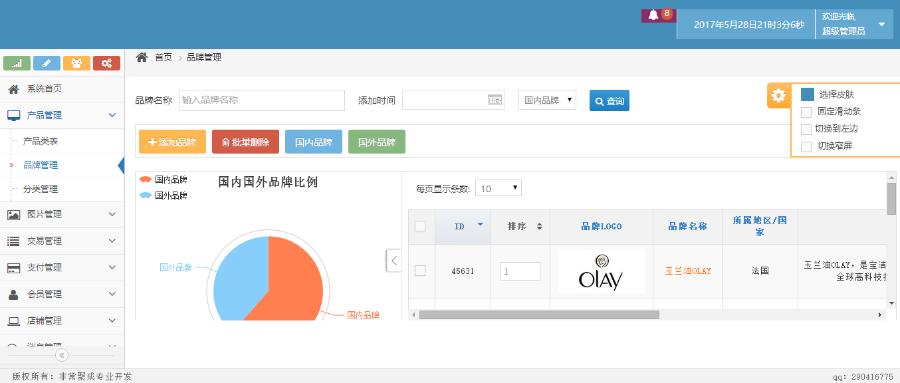900x383 pixels.
Task: Click the 国内国外品牌比例 chart title
Action: [x=268, y=183]
